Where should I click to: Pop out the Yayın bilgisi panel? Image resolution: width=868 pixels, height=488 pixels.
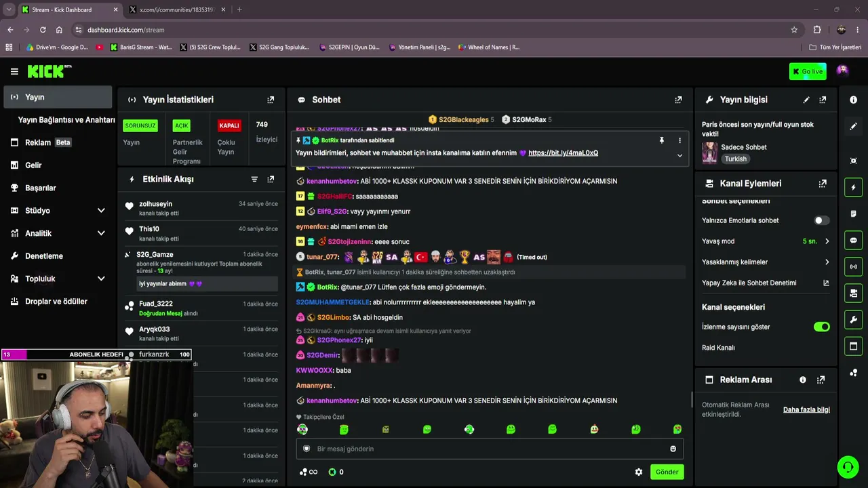[823, 100]
